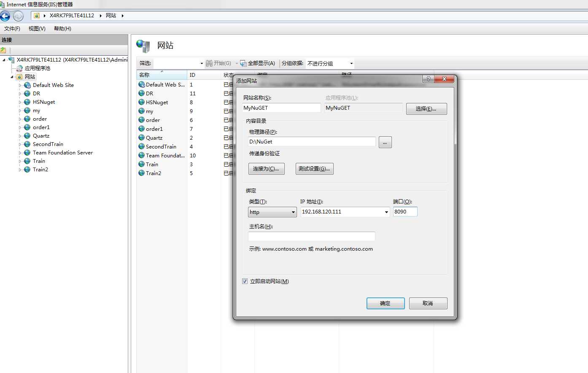The width and height of the screenshot is (588, 373).
Task: Click the 网站名称 input field
Action: (281, 108)
